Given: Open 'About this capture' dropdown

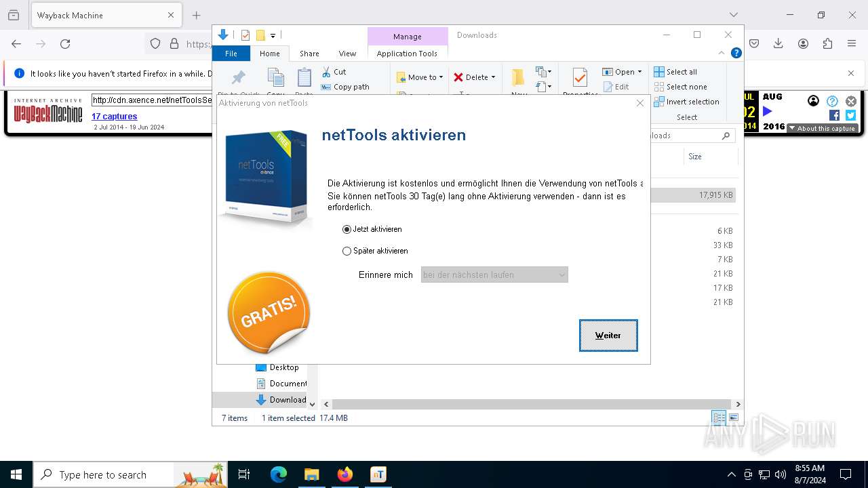Looking at the screenshot, I should click(x=822, y=128).
